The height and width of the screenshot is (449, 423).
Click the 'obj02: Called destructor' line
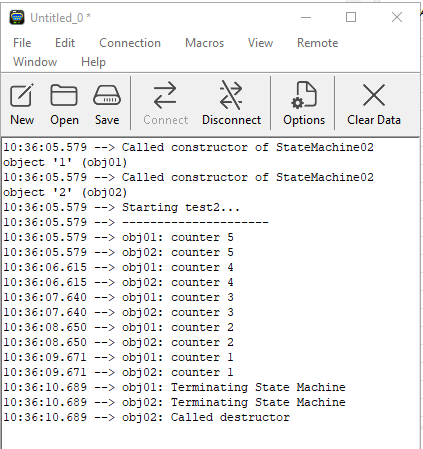(146, 417)
